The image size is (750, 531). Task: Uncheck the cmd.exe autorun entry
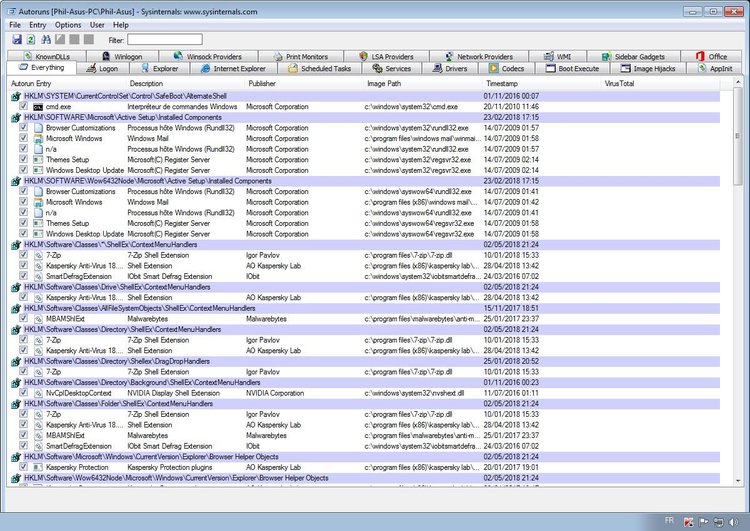click(23, 106)
